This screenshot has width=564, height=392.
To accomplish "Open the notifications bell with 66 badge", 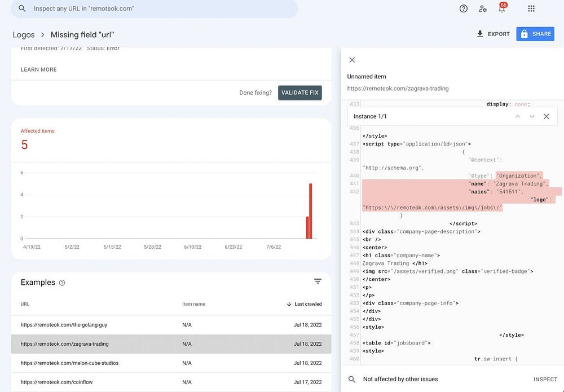I will point(502,8).
